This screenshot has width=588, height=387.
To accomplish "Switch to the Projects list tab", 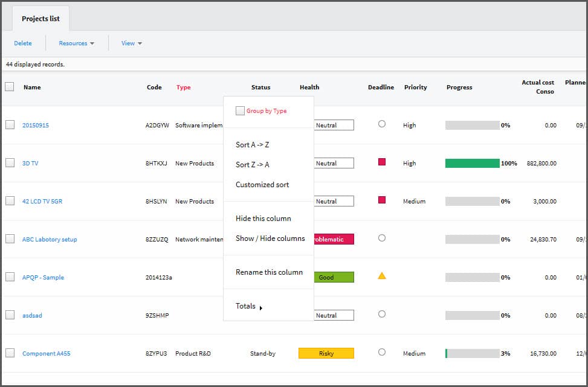I will (x=40, y=19).
